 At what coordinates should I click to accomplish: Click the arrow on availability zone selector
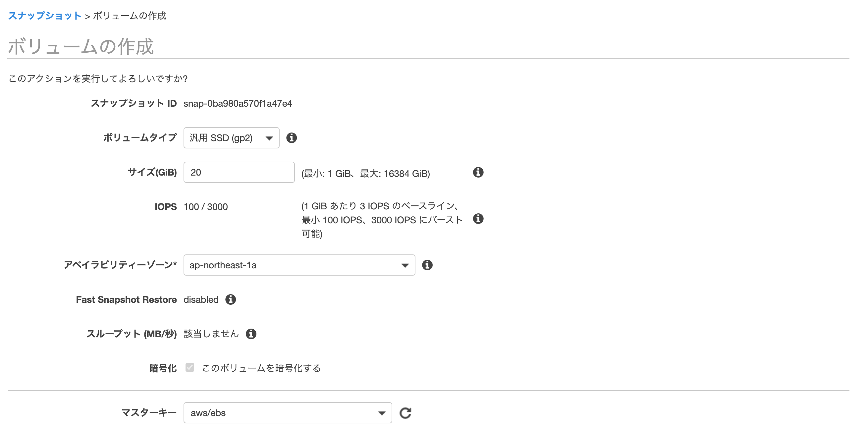coord(405,266)
